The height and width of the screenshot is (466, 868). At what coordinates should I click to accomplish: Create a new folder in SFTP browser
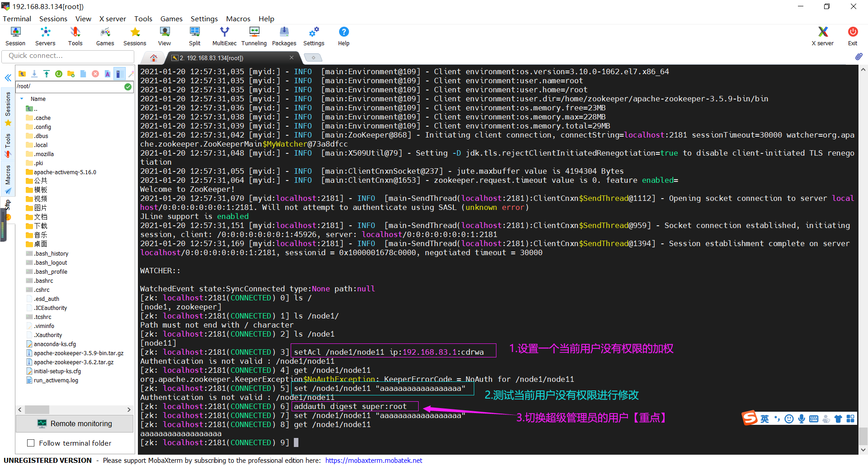(x=71, y=74)
